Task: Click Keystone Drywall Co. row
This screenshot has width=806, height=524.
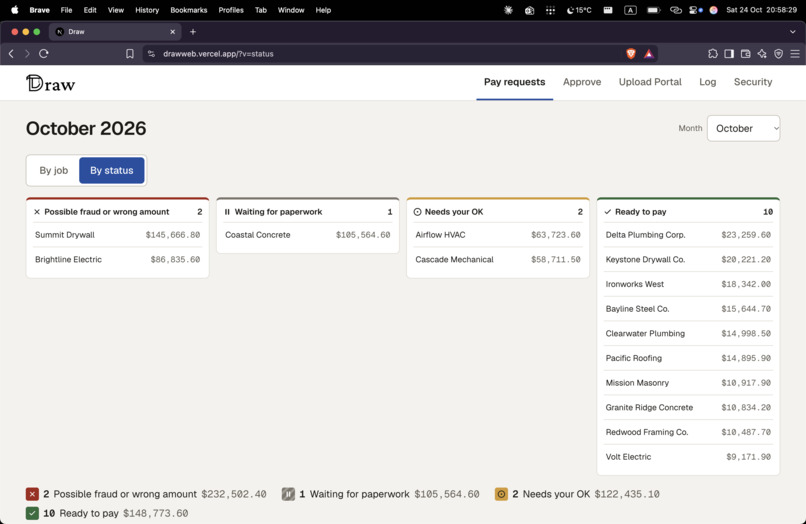Action: pyautogui.click(x=688, y=260)
